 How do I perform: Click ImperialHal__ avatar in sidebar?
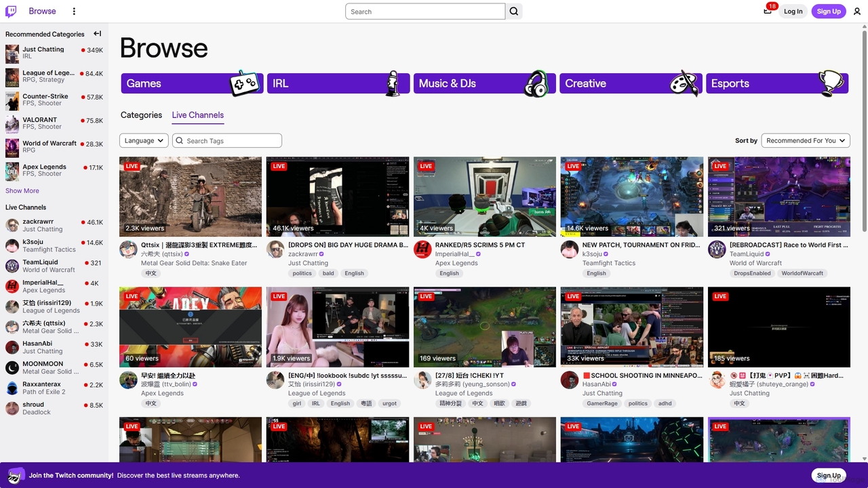click(12, 286)
